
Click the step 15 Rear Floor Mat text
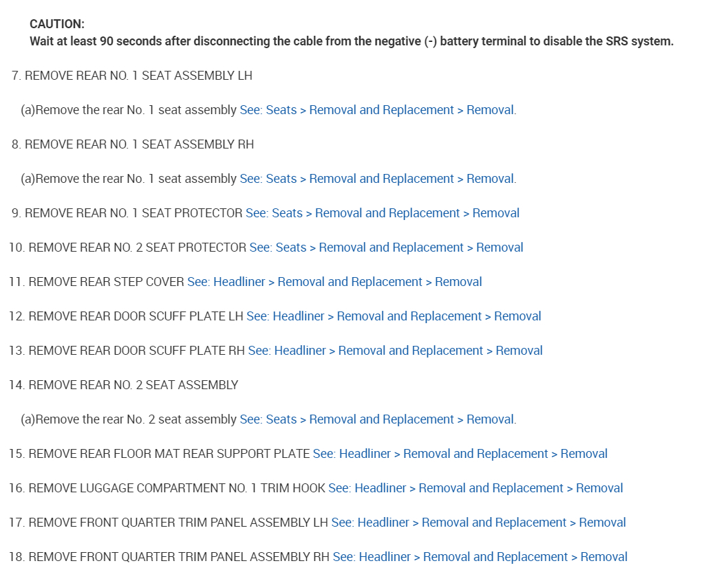(x=160, y=454)
